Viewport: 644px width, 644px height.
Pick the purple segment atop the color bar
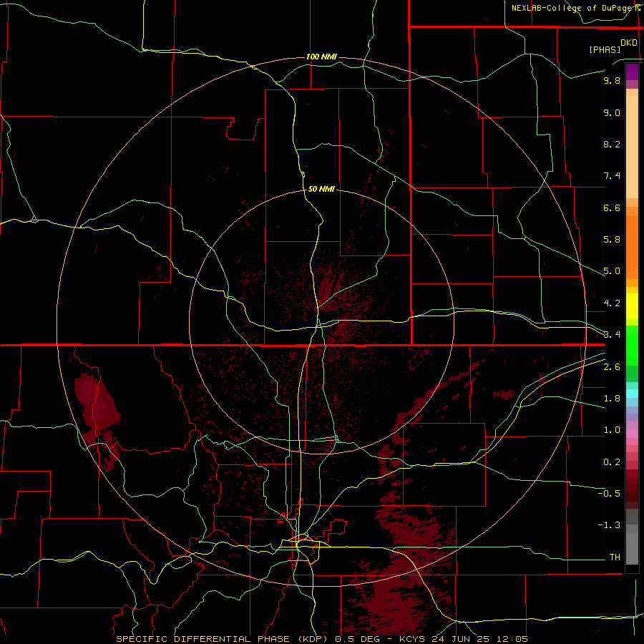(632, 72)
